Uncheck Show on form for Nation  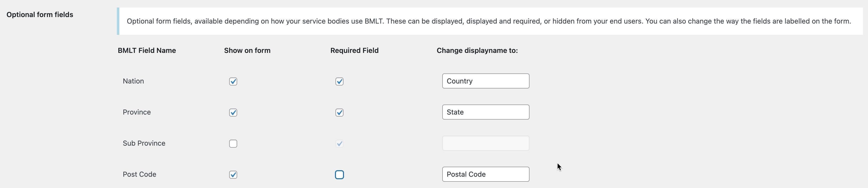(233, 81)
